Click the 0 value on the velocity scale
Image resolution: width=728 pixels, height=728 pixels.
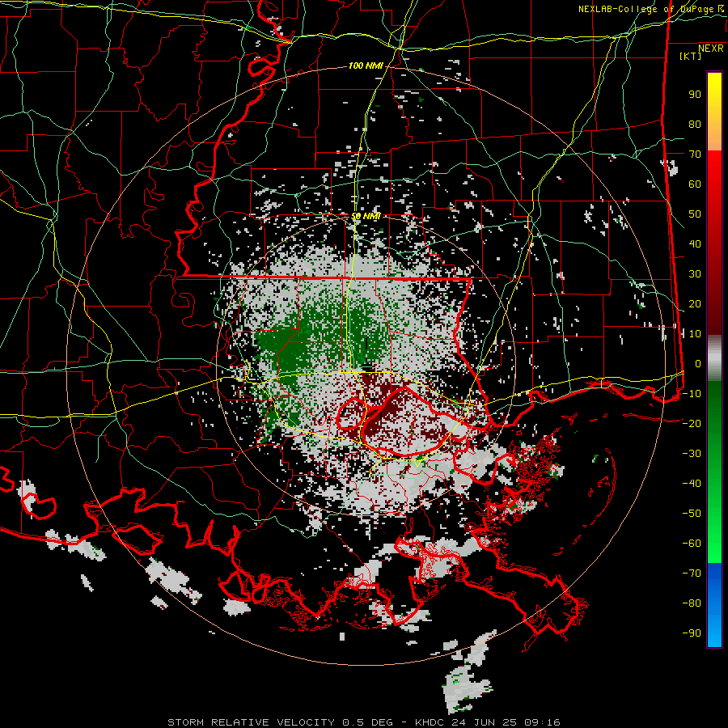pos(697,363)
